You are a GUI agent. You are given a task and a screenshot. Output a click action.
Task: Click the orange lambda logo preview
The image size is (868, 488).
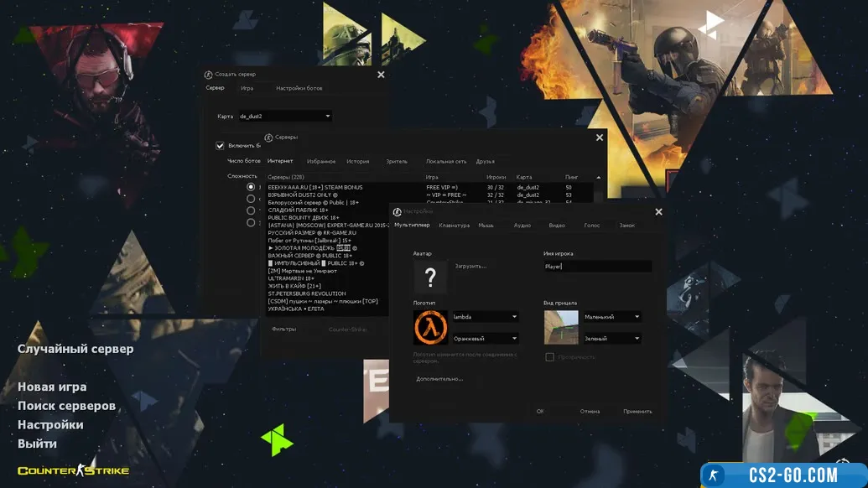click(430, 327)
